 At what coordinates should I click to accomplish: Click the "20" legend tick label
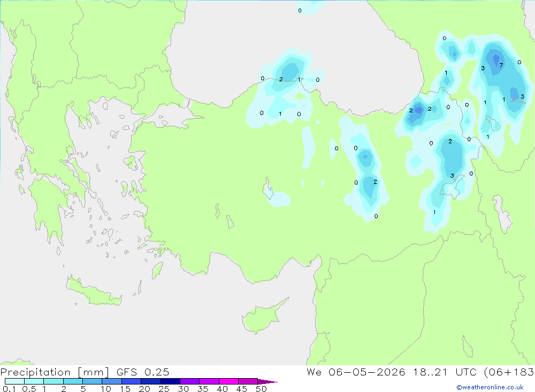click(x=144, y=389)
